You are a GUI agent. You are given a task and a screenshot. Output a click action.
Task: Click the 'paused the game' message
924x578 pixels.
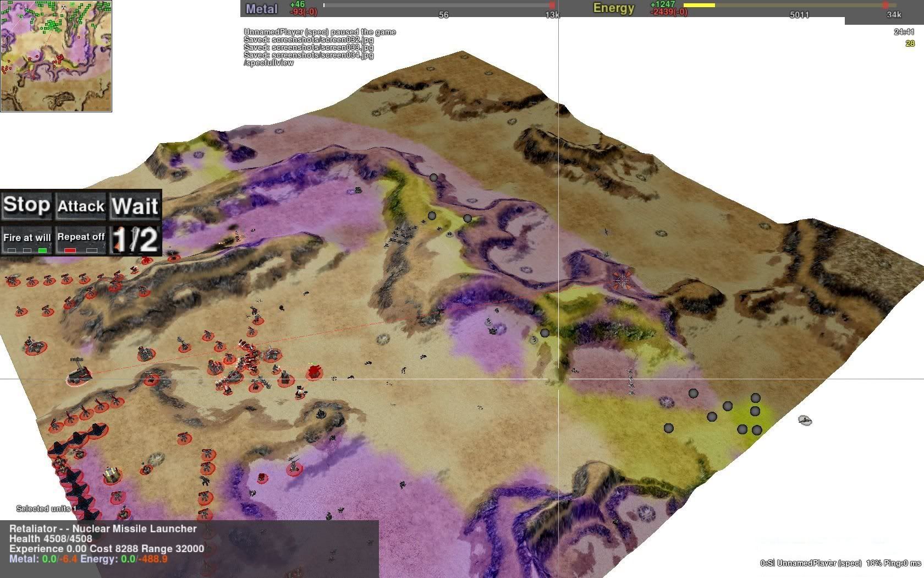320,32
